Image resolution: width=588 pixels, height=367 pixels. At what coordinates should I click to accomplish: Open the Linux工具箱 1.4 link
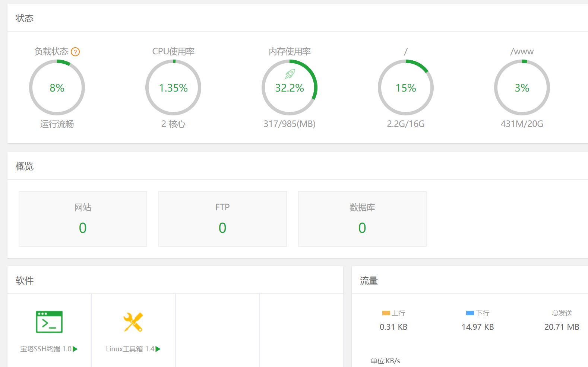130,349
